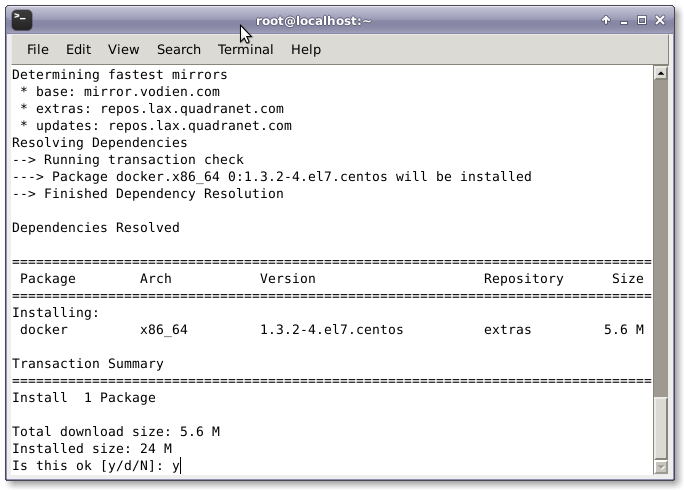Open the Search menu

tap(179, 49)
